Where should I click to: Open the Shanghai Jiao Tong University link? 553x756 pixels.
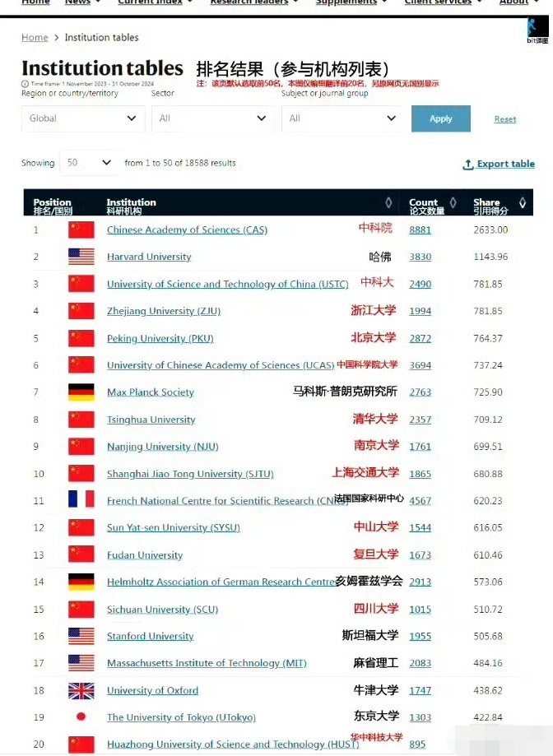pyautogui.click(x=190, y=474)
